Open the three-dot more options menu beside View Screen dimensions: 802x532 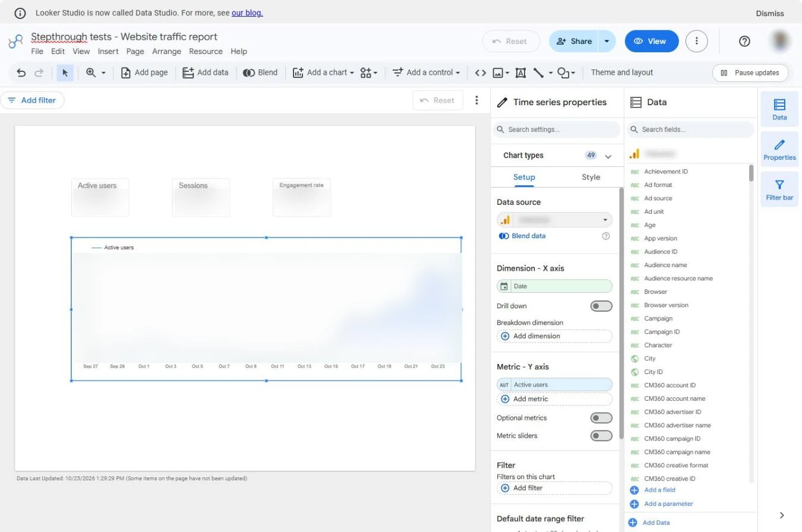click(x=696, y=41)
